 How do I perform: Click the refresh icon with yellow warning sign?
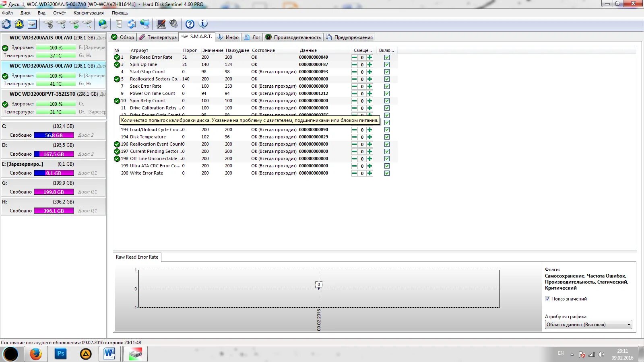19,24
